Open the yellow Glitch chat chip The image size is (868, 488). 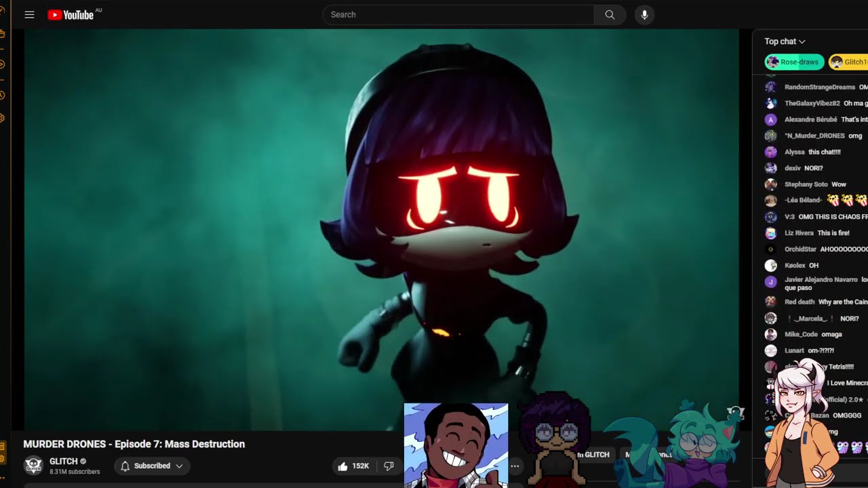click(848, 62)
